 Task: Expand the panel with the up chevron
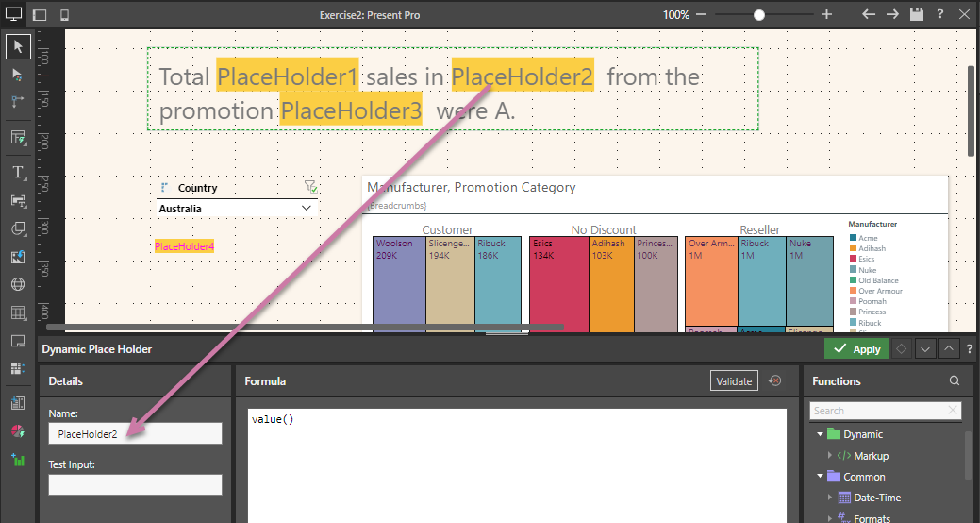coord(949,349)
